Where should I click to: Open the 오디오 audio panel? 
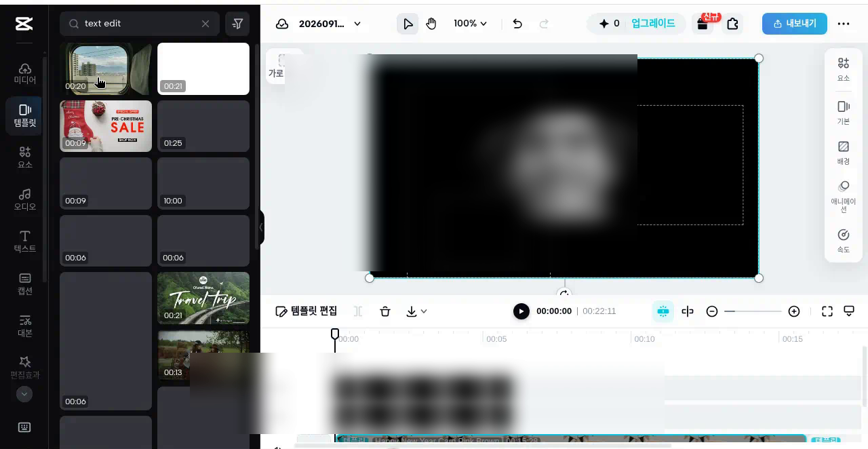[24, 199]
